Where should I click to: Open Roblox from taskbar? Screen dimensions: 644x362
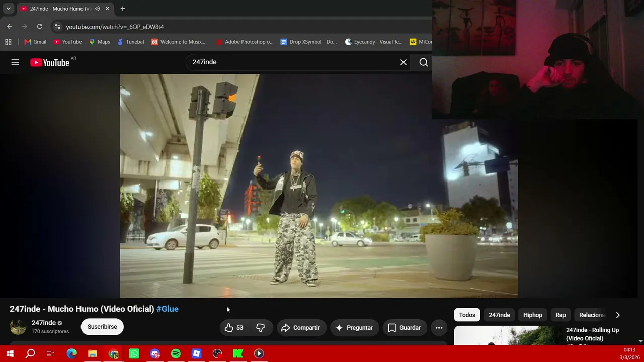point(197,354)
